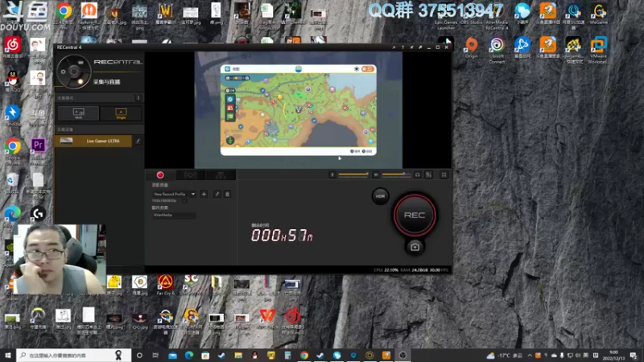Open Chrome on the taskbar
The width and height of the screenshot is (644, 362).
(304, 355)
